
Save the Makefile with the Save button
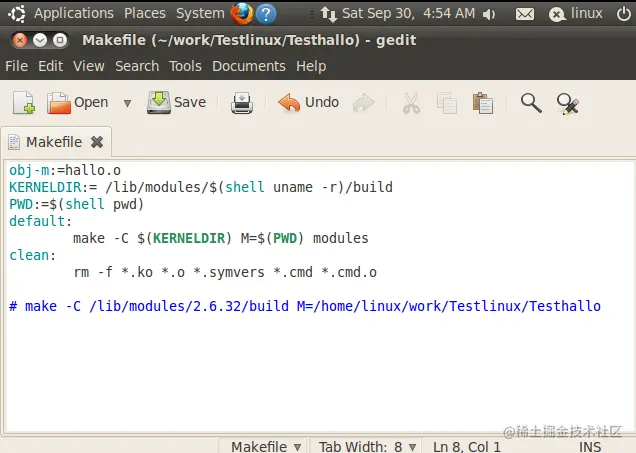tap(177, 103)
